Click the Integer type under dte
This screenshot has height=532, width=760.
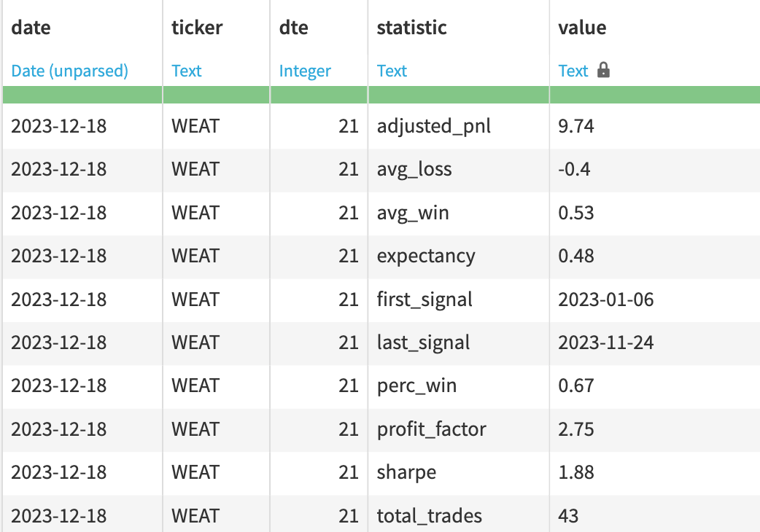point(305,71)
